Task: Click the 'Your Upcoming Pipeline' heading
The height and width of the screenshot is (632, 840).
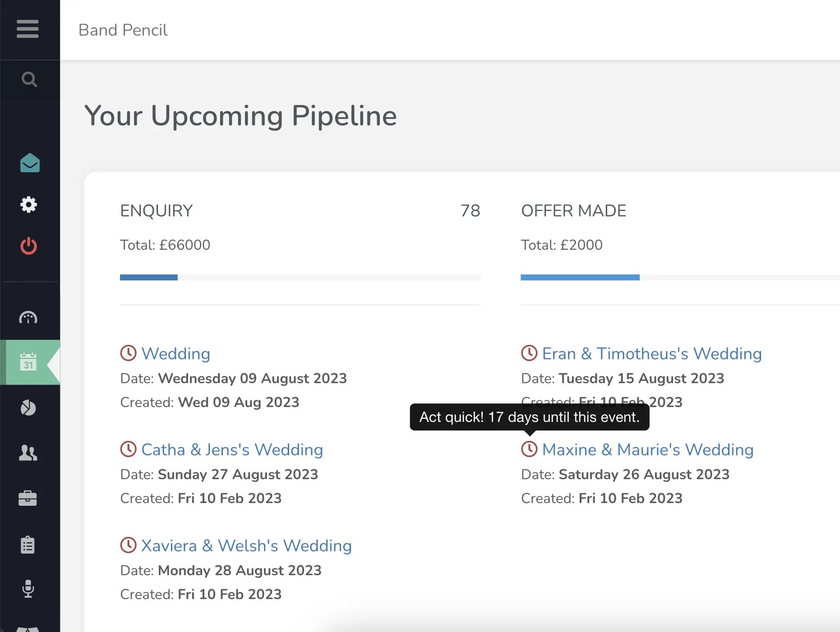Action: (x=240, y=116)
